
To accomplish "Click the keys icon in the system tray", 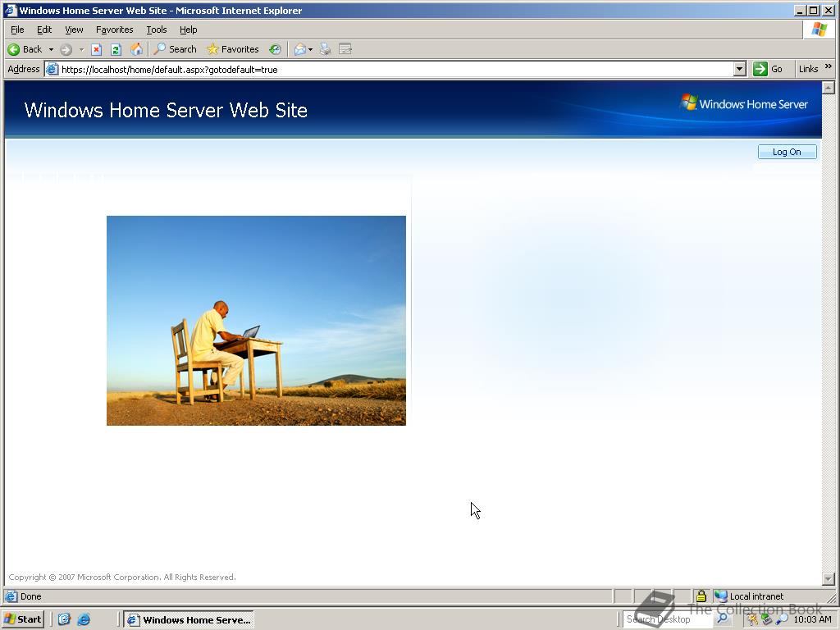I will pyautogui.click(x=752, y=619).
